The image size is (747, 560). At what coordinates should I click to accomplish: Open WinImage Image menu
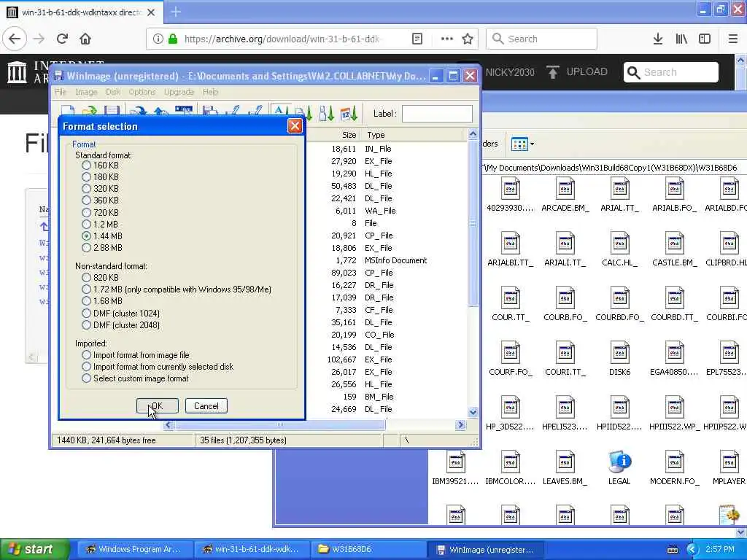86,92
